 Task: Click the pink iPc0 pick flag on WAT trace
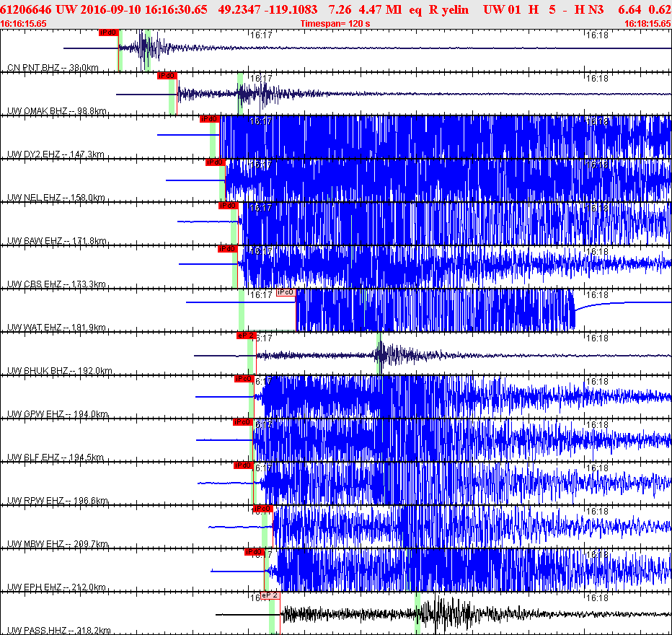[x=286, y=292]
